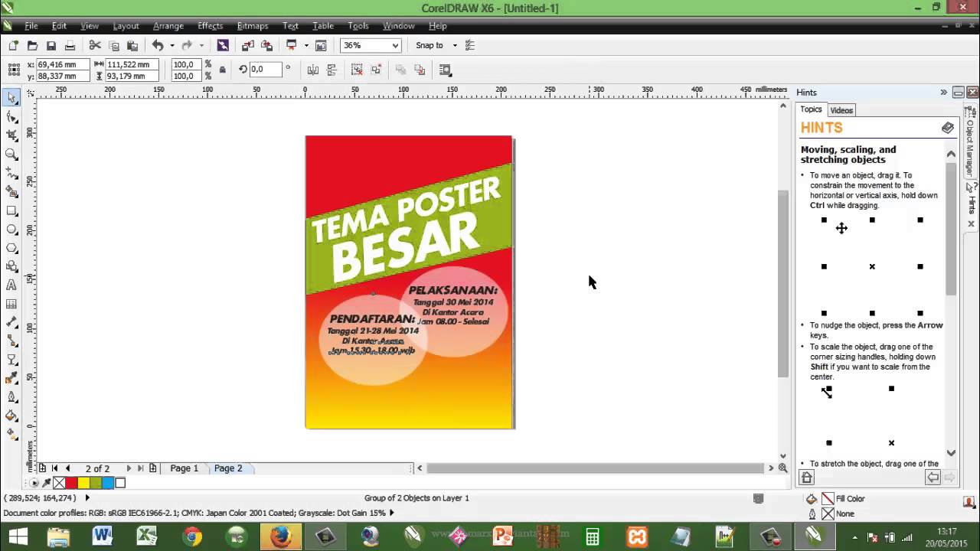Screen dimensions: 980x551
Task: Collapse the Hints docker with double arrows
Action: point(943,92)
